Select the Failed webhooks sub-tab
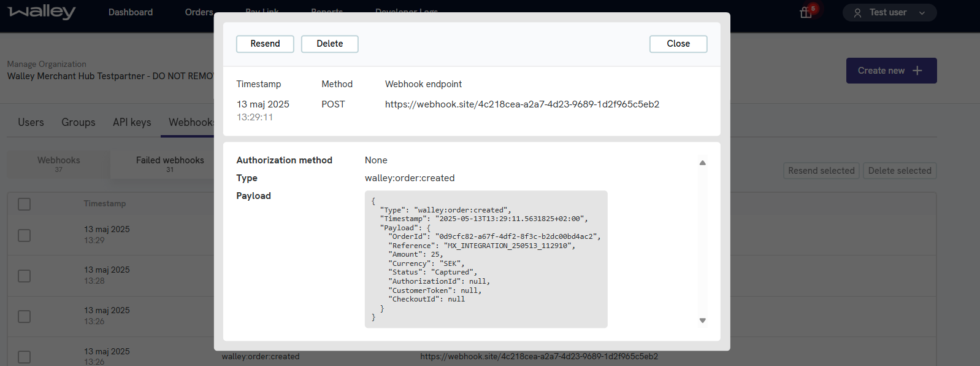 170,164
